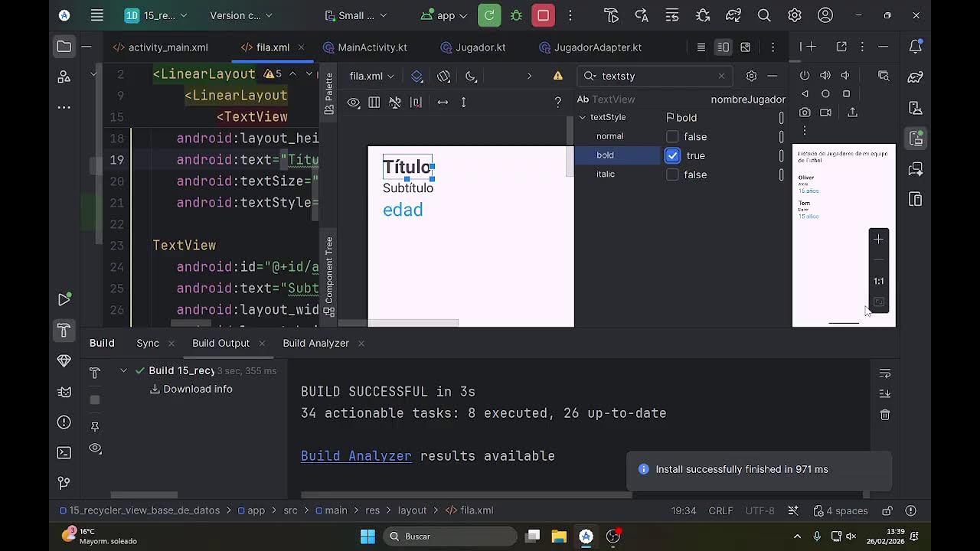Viewport: 980px width, 551px height.
Task: Power off the emulator device
Action: pyautogui.click(x=805, y=75)
